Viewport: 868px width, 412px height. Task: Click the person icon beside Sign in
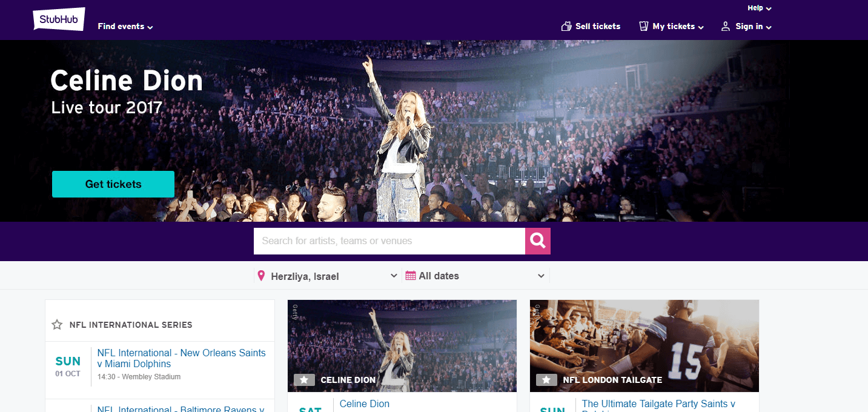724,26
